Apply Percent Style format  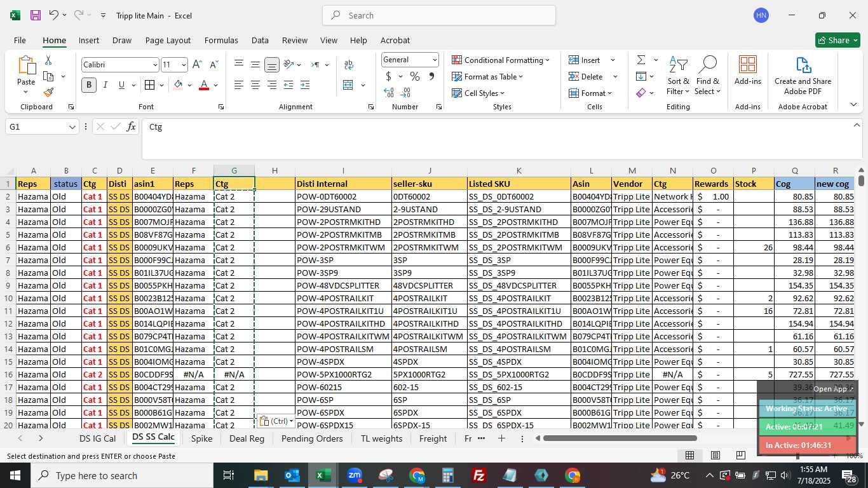click(x=415, y=76)
